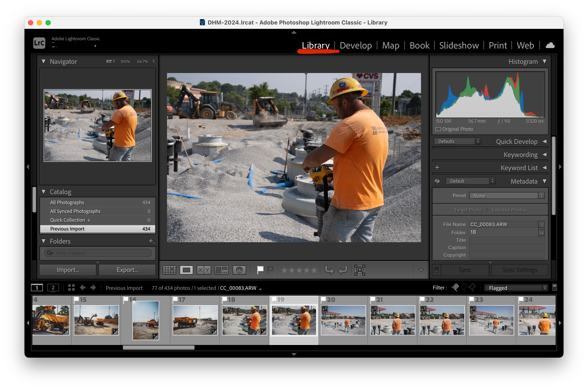
Task: Open the Slideshow module
Action: click(459, 45)
